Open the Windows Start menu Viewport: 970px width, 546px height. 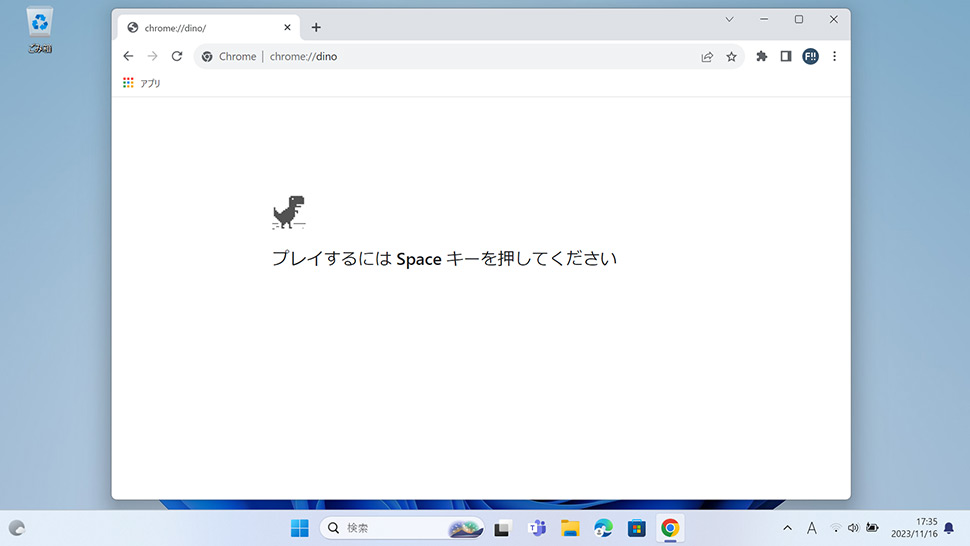300,528
